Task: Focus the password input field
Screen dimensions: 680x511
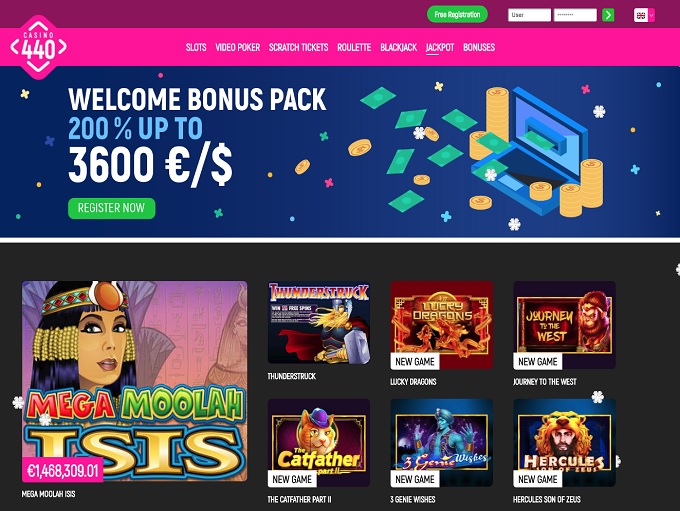Action: coord(575,15)
